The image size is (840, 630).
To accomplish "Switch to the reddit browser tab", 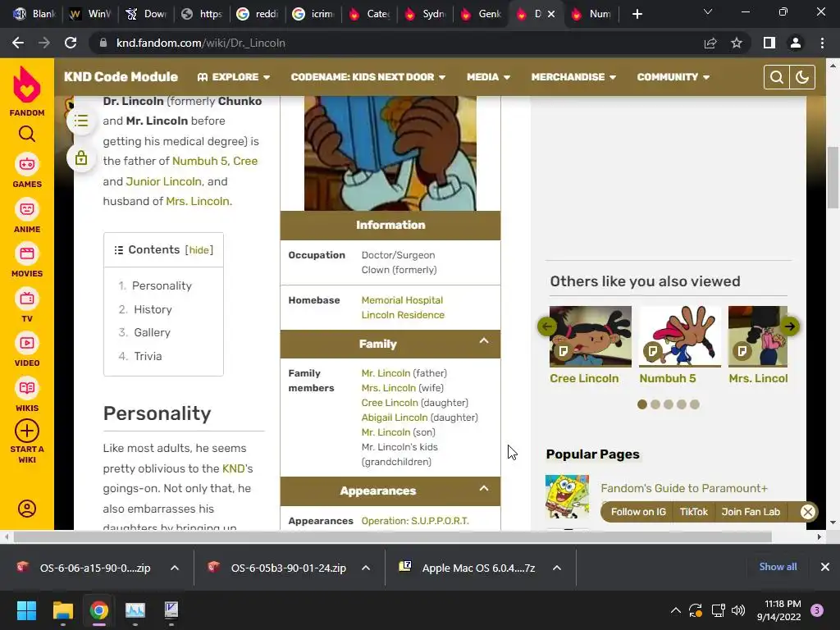I will [258, 14].
